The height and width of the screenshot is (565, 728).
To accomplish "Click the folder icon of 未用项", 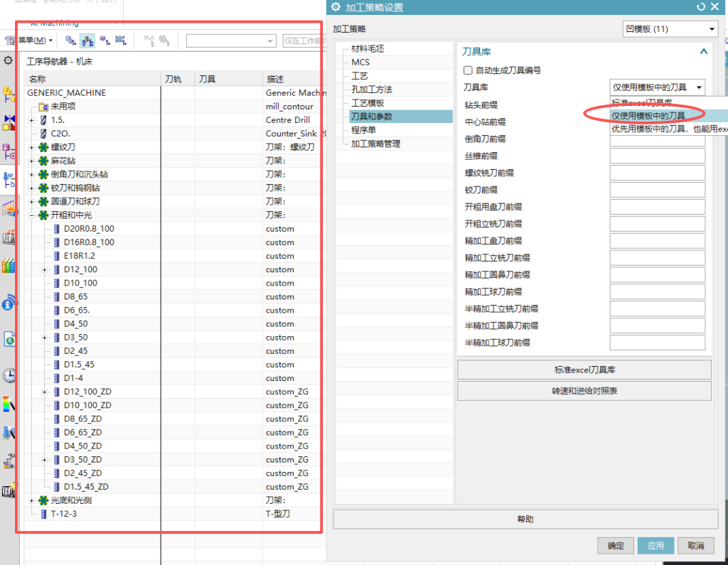I will (43, 107).
